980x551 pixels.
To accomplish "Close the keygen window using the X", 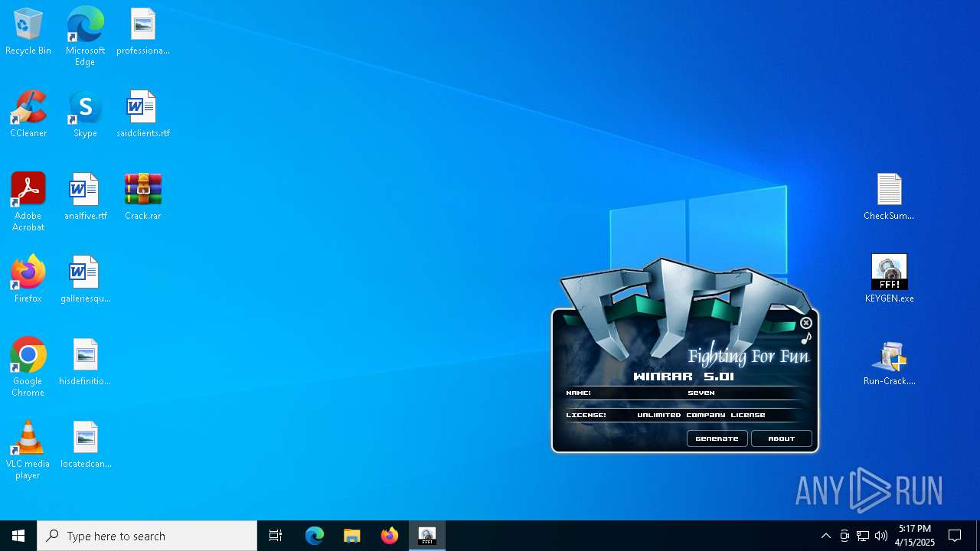I will tap(805, 323).
